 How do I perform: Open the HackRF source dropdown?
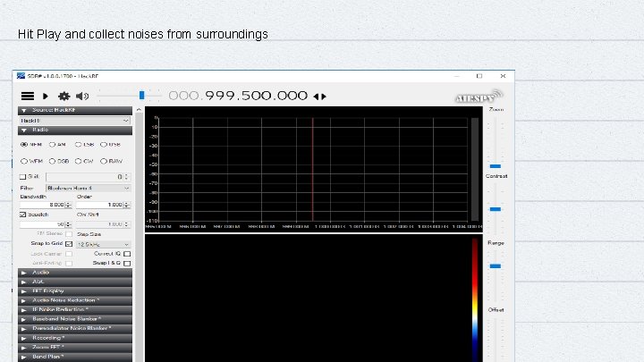pos(75,121)
